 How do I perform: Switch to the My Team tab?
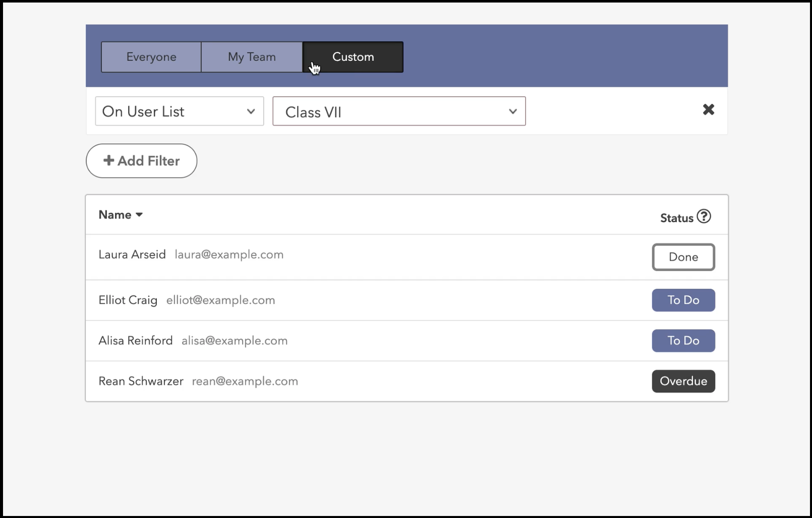pos(252,57)
